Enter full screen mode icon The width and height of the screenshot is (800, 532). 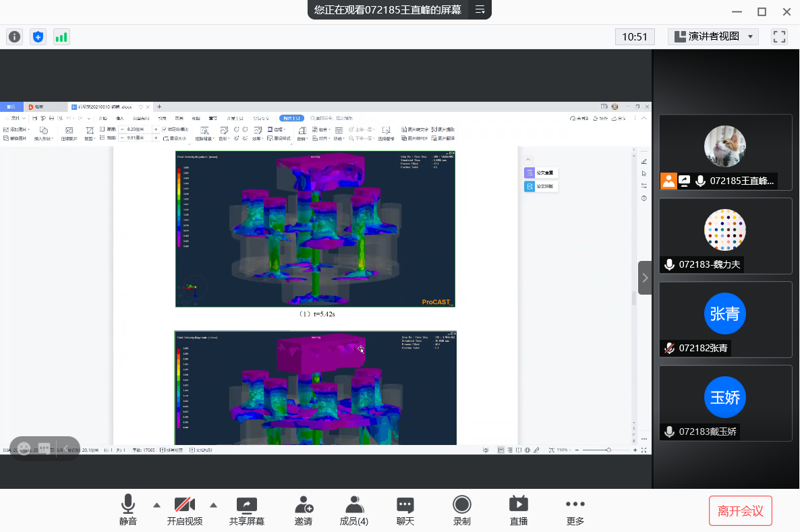click(779, 37)
